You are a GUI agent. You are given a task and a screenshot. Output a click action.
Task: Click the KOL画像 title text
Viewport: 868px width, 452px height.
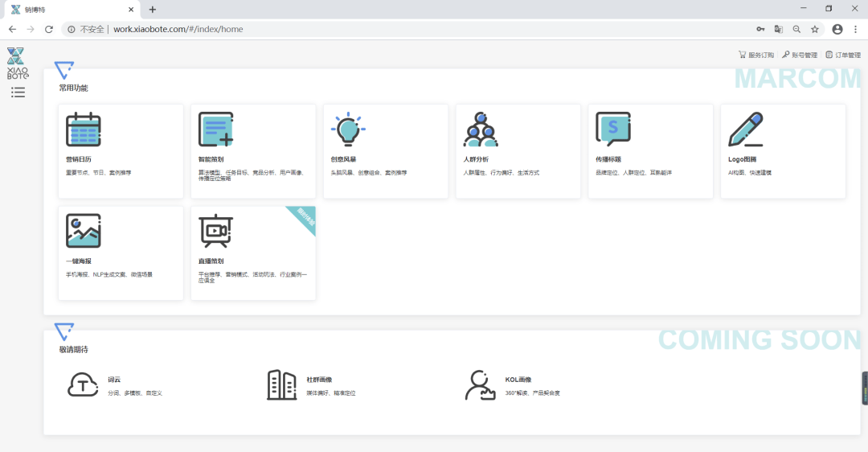tap(518, 380)
